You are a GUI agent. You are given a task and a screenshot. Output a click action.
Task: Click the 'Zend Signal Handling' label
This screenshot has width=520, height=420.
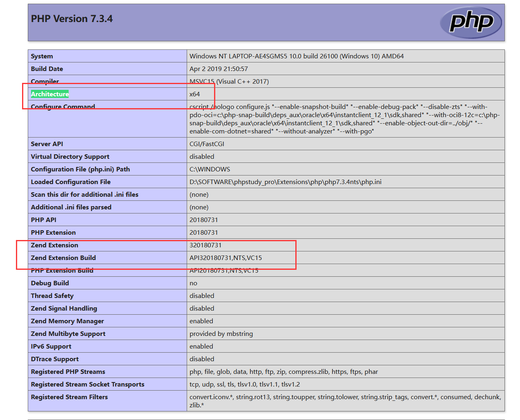pyautogui.click(x=64, y=309)
